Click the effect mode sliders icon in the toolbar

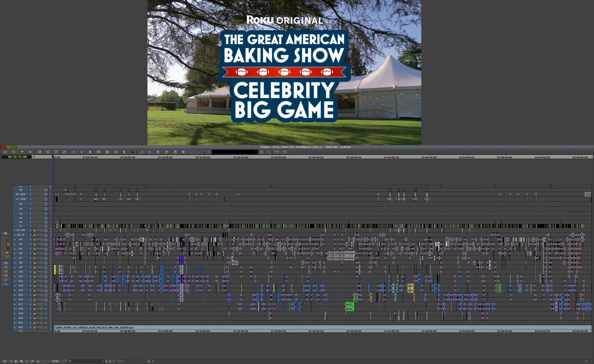[x=5, y=152]
